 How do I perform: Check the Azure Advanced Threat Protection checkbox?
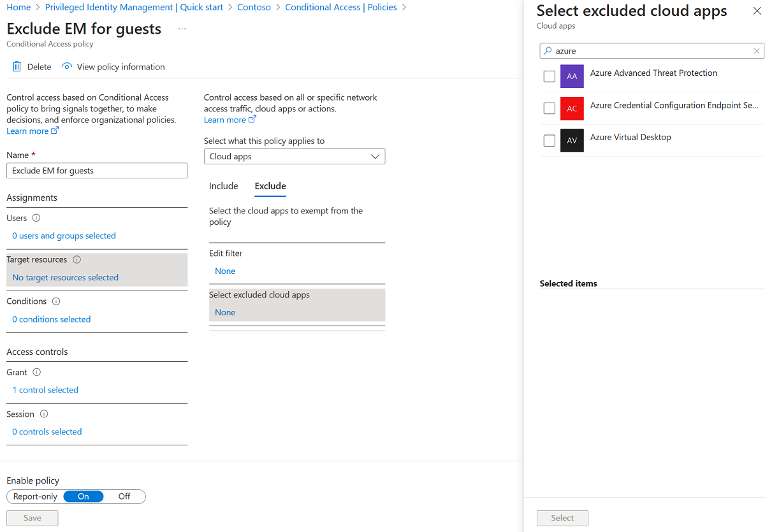coord(550,76)
